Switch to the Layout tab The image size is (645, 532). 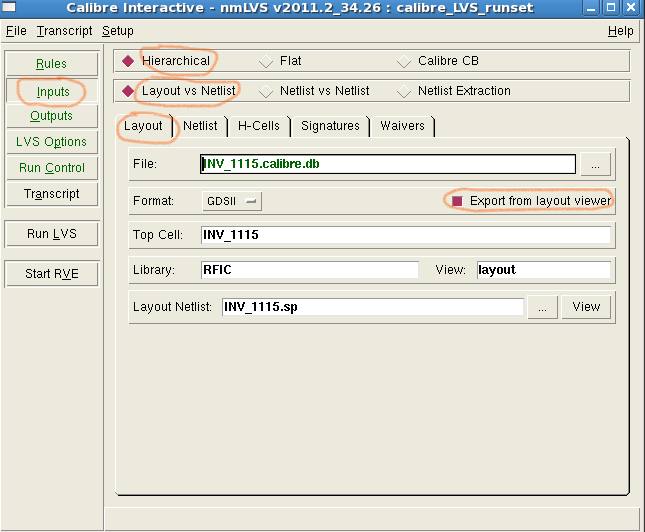click(x=143, y=126)
